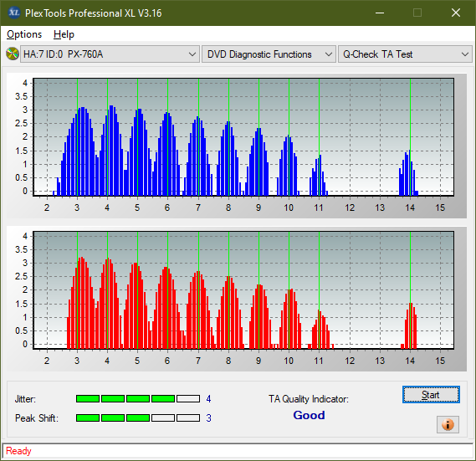476x461 pixels.
Task: Close the PlexTools window
Action: click(x=456, y=13)
